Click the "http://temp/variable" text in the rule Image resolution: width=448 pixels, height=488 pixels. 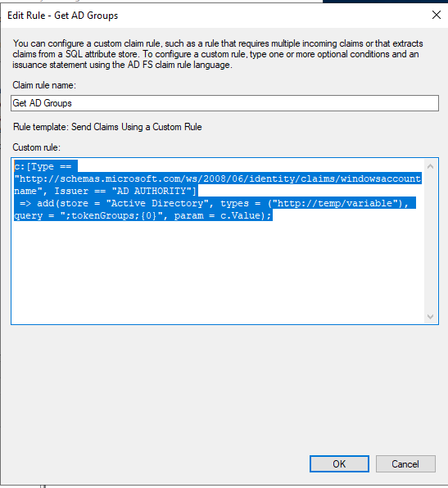[335, 203]
